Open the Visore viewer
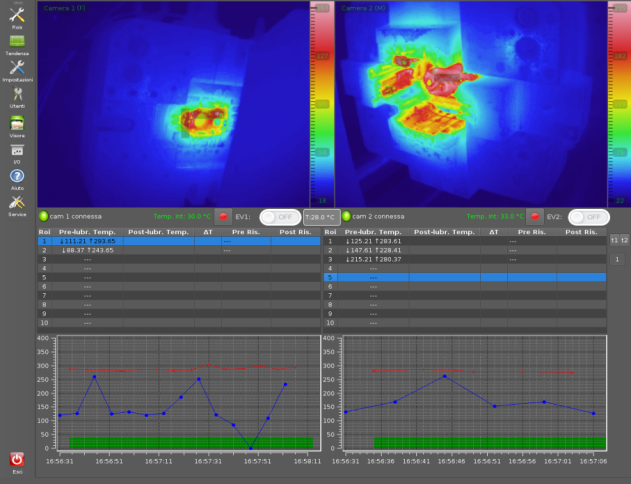The width and height of the screenshot is (631, 484). (17, 124)
